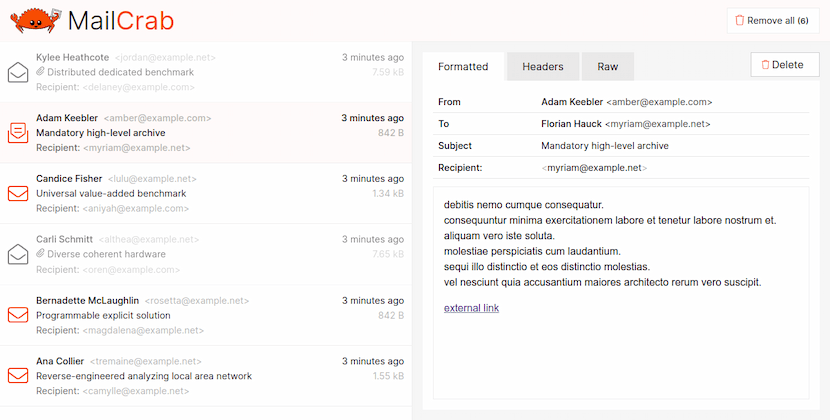Click the opened envelope icon for Carli Schmitt
The width and height of the screenshot is (830, 420).
(18, 254)
